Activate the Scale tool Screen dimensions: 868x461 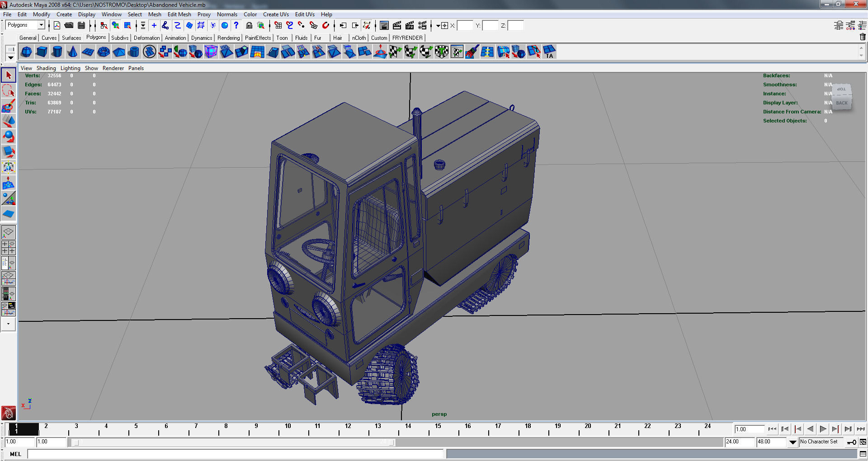coord(9,152)
